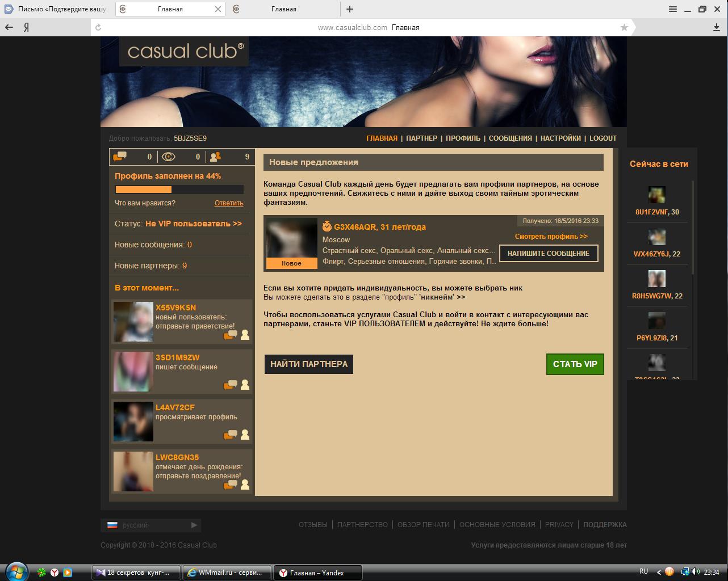Open online user R8H5WG7W, 22
Screen dimensions: 728x581
(657, 296)
